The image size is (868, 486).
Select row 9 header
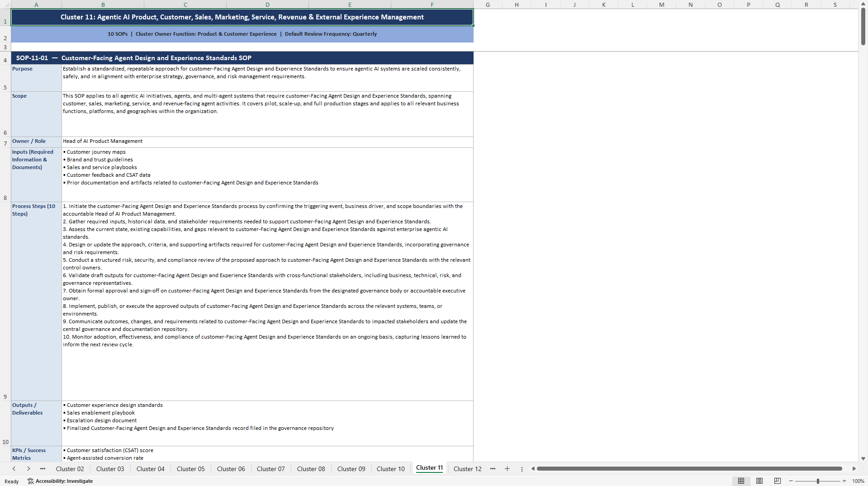[x=5, y=301]
